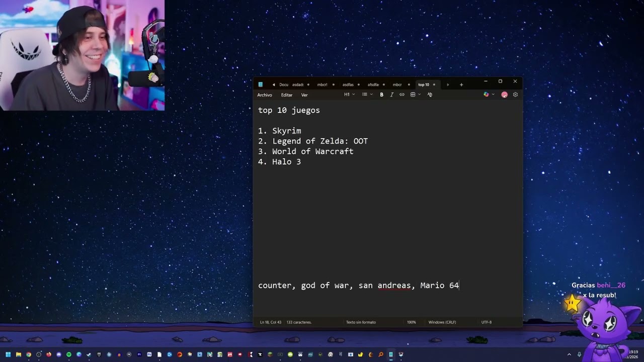This screenshot has width=644, height=362.
Task: Open the Editar menu
Action: [x=287, y=95]
